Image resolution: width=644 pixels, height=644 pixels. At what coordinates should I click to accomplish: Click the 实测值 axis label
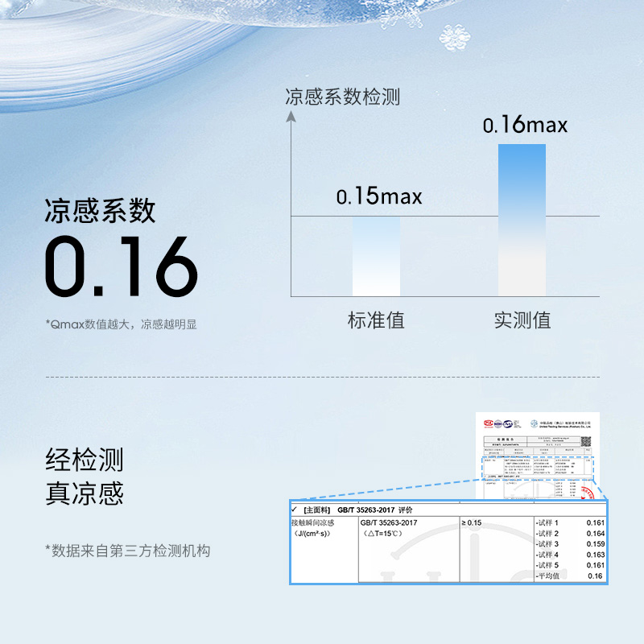coord(522,320)
